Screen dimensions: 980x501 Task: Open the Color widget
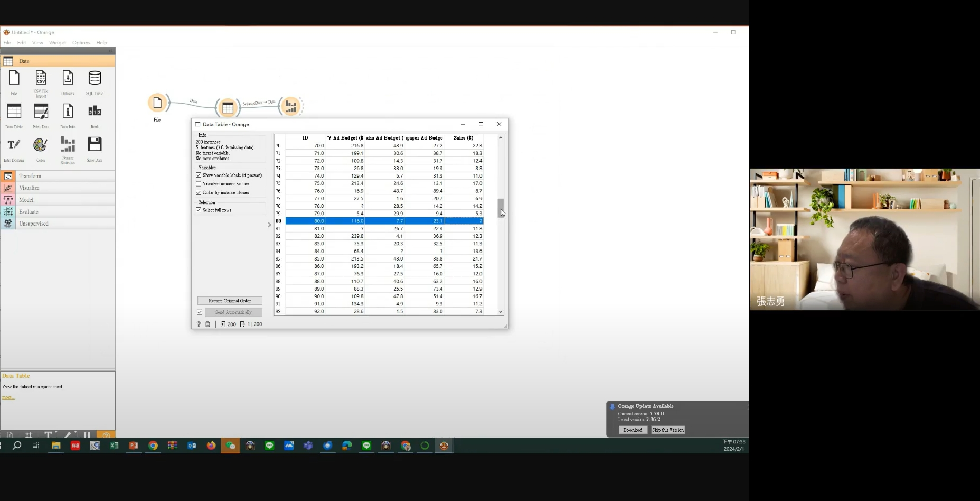click(x=41, y=145)
